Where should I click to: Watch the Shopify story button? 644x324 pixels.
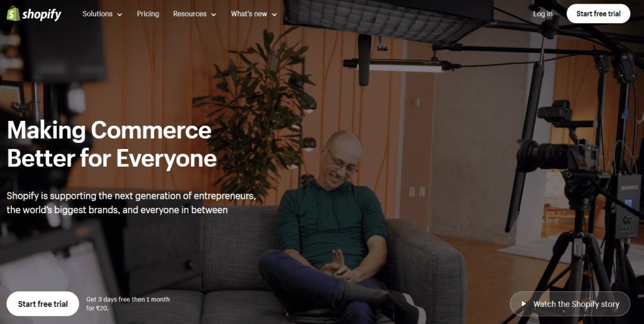click(570, 304)
